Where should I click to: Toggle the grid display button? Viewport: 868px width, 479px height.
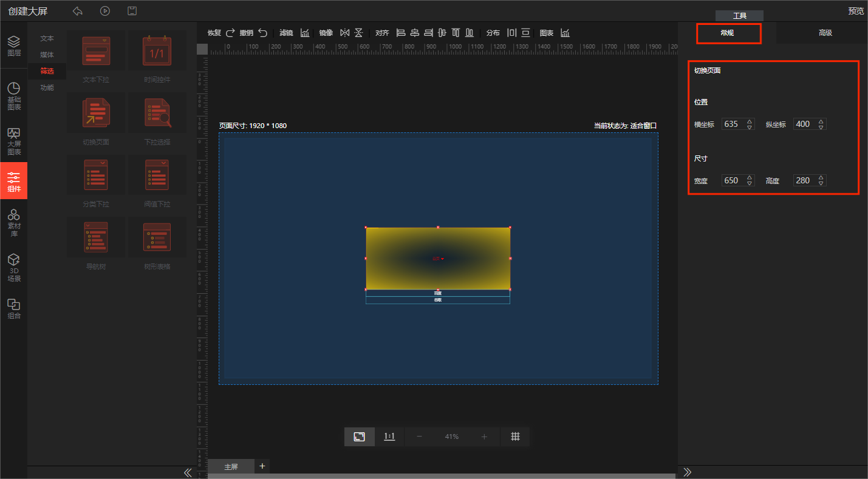click(x=515, y=437)
